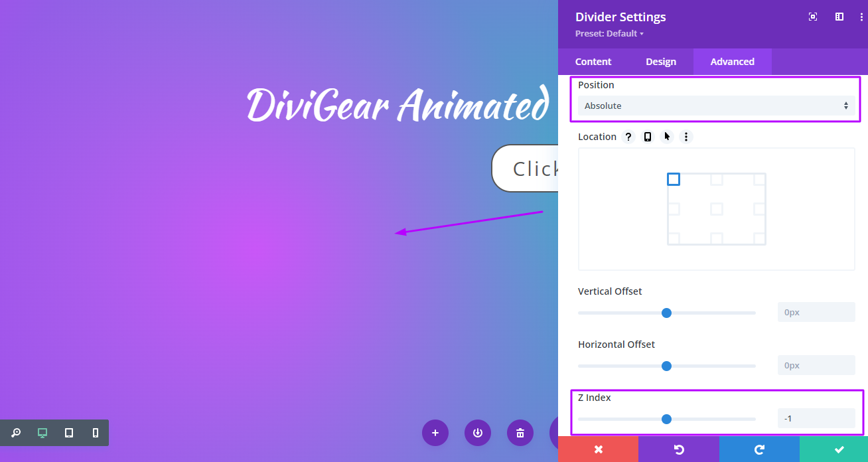868x462 pixels.
Task: Open the Design tab
Action: (x=661, y=62)
